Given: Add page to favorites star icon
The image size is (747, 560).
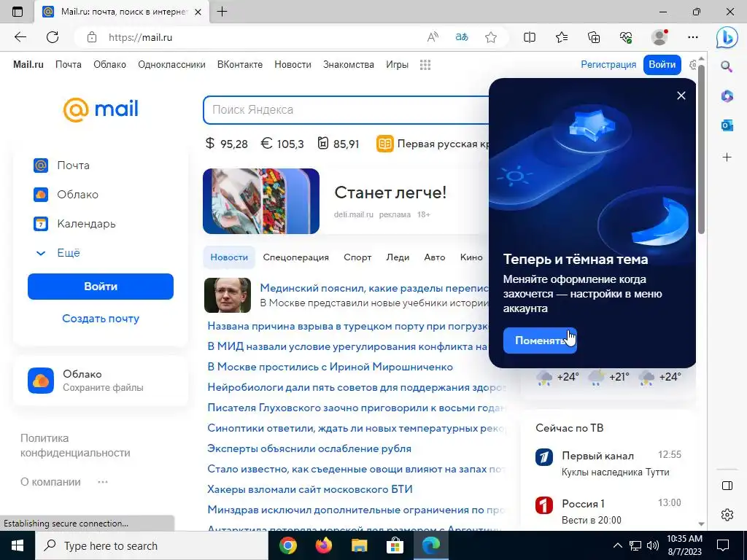Looking at the screenshot, I should coord(491,37).
